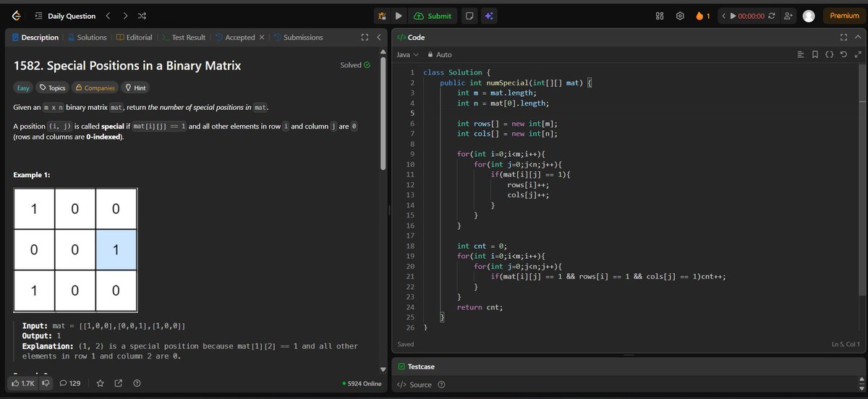Click the streak flame counter

tap(702, 16)
